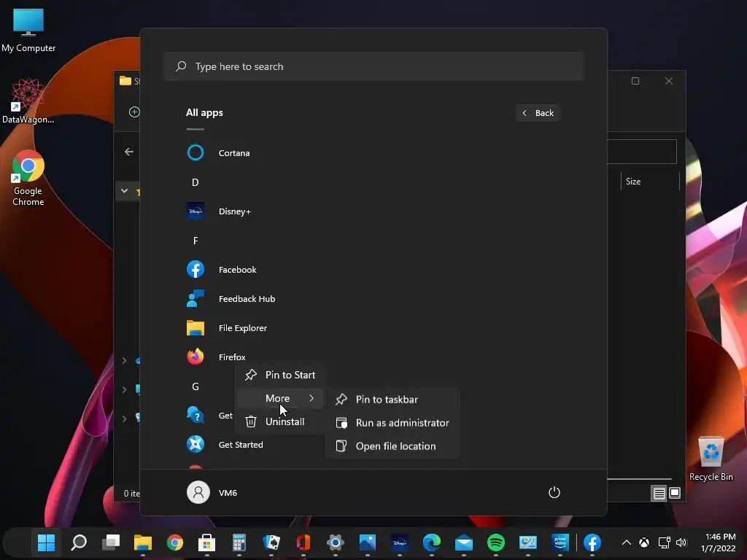
Task: Launch Google Chrome from the taskbar
Action: pyautogui.click(x=175, y=542)
